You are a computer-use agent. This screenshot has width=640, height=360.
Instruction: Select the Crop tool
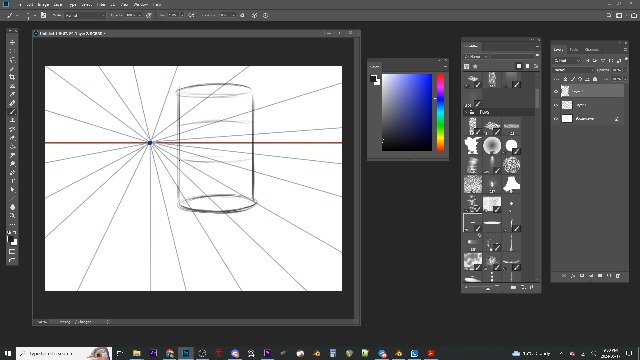12,77
